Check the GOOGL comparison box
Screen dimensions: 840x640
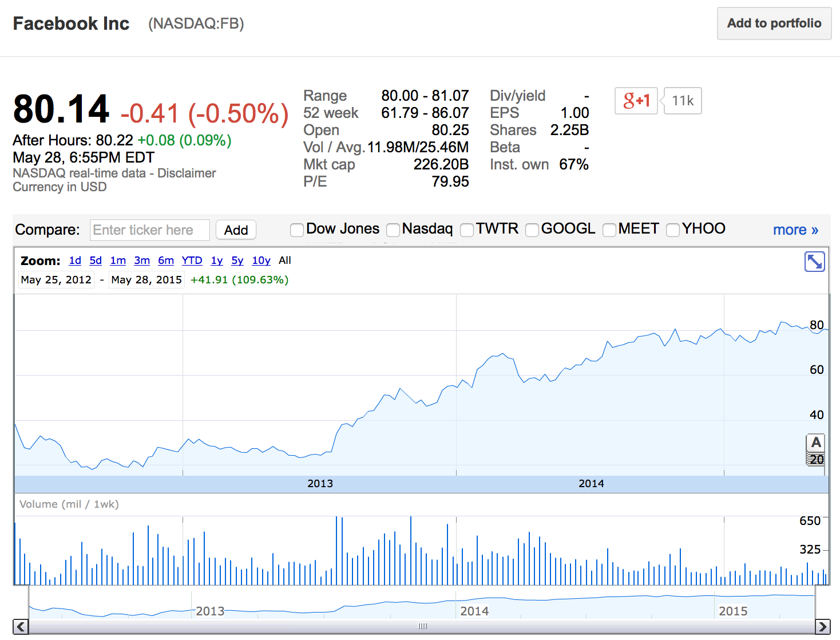coord(532,230)
